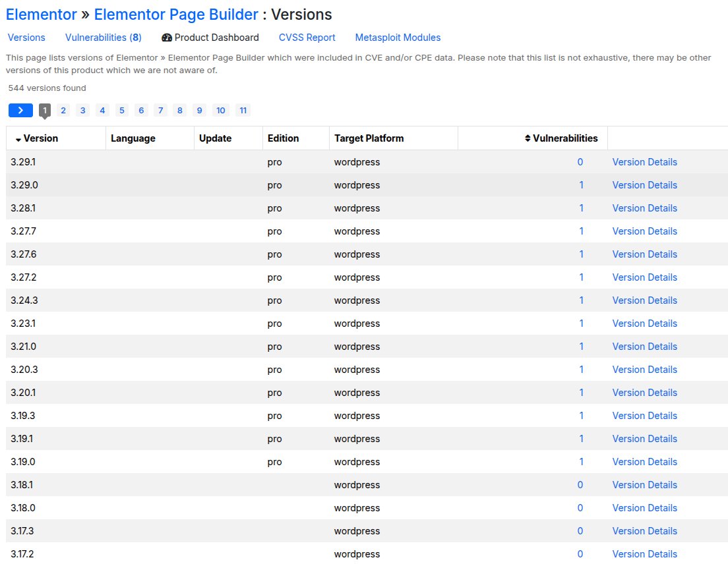Image resolution: width=728 pixels, height=564 pixels.
Task: Go to page 7
Action: [161, 111]
